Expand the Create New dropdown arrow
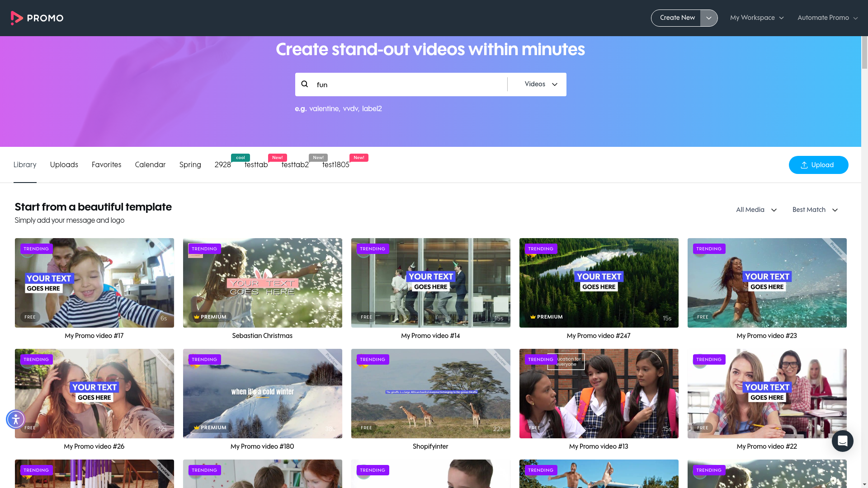The image size is (868, 488). (708, 18)
